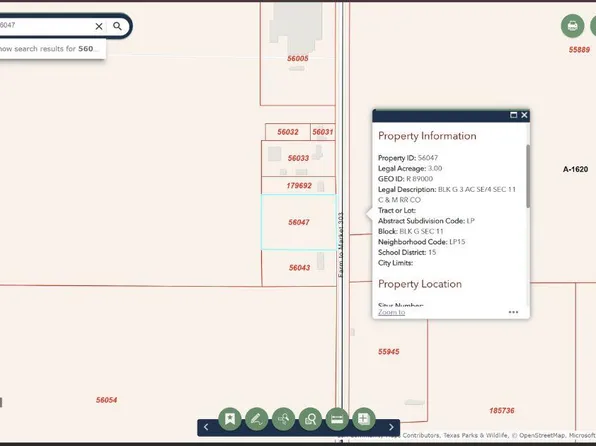596x446 pixels.
Task: Click the popup vertical scrollbar
Action: pos(528,176)
